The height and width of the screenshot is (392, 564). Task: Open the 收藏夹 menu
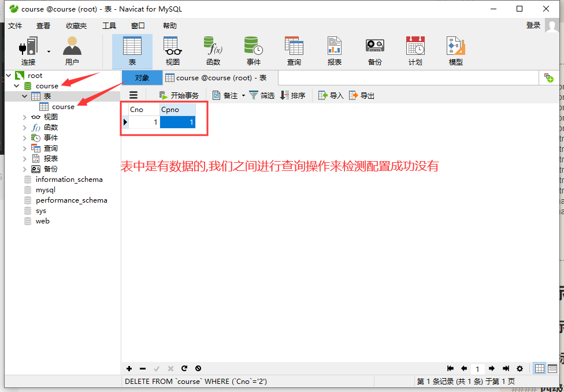point(76,25)
